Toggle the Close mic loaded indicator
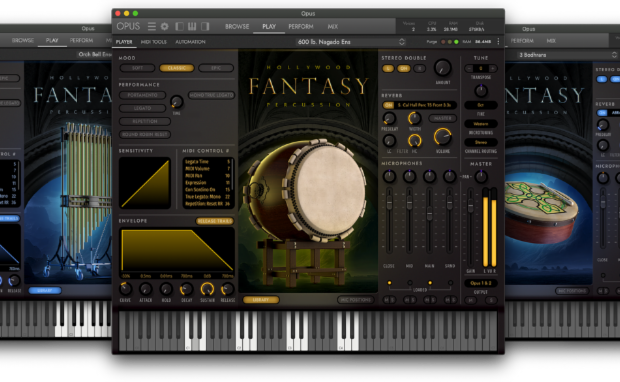This screenshot has width=620, height=382. tap(389, 283)
